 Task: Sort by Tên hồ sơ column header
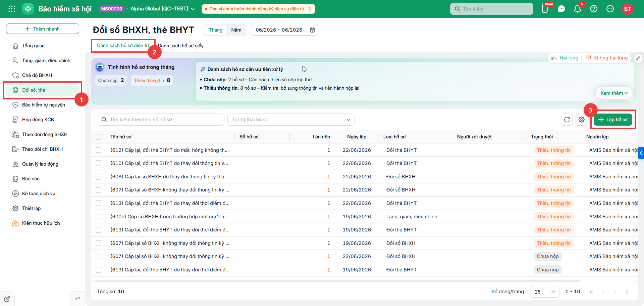click(x=121, y=137)
